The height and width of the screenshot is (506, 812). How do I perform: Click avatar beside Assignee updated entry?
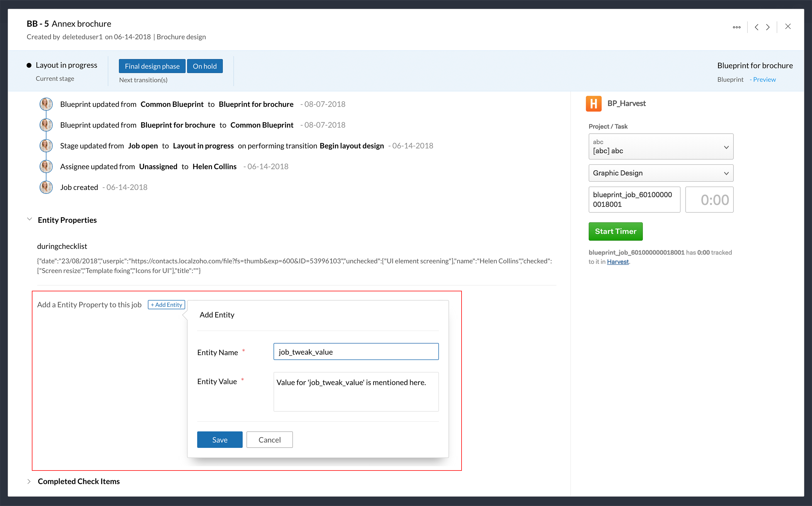[46, 167]
